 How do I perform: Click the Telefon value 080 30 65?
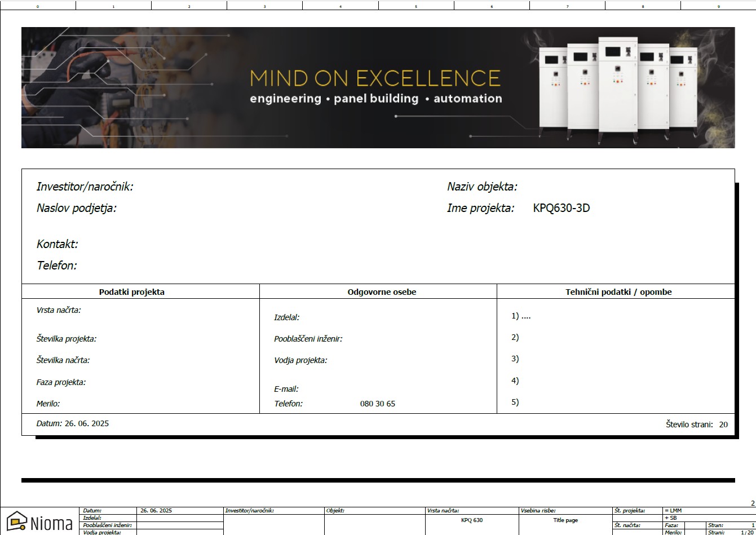coord(379,404)
